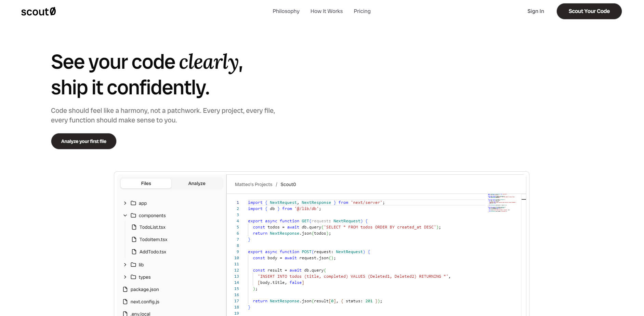Click the code minimap preview
Image resolution: width=644 pixels, height=316 pixels.
point(502,203)
